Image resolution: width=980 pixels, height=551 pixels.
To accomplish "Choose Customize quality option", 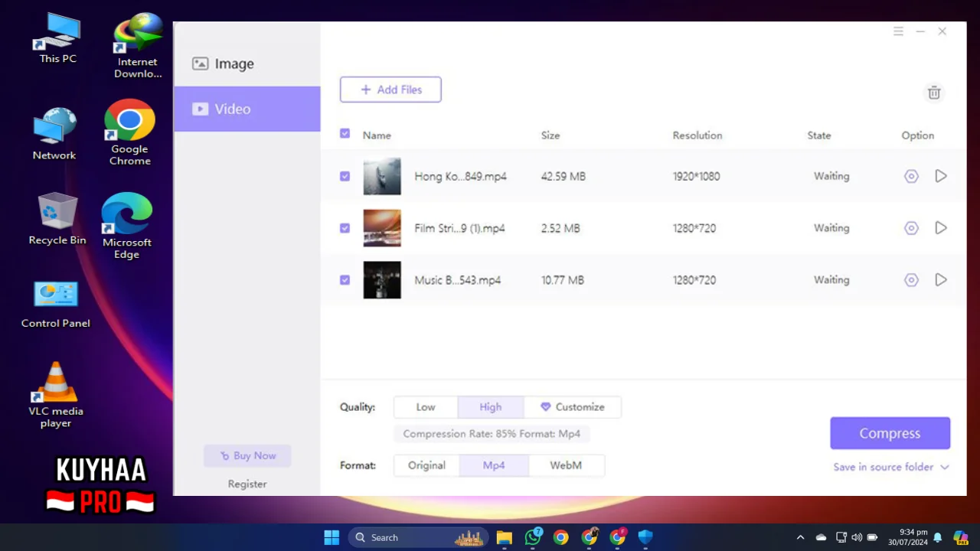I will (573, 407).
